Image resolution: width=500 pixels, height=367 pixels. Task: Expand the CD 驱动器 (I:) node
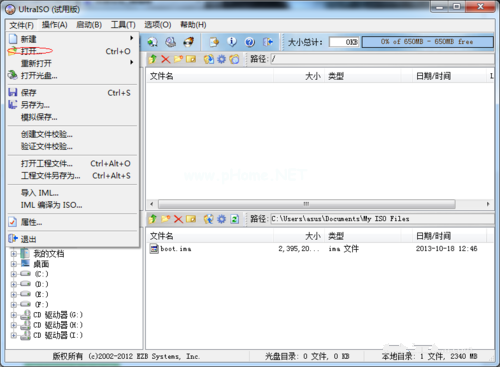coord(14,335)
